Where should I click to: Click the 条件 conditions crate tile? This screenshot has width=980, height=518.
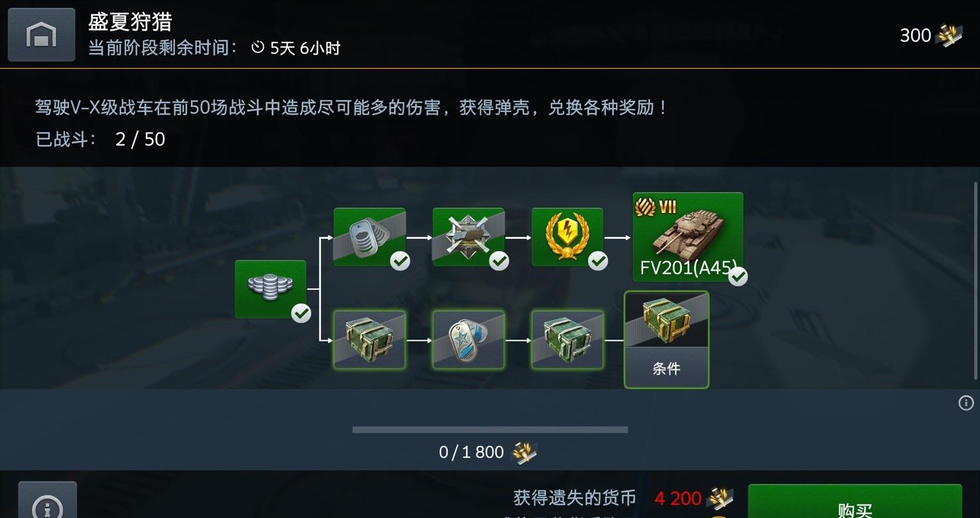666,340
